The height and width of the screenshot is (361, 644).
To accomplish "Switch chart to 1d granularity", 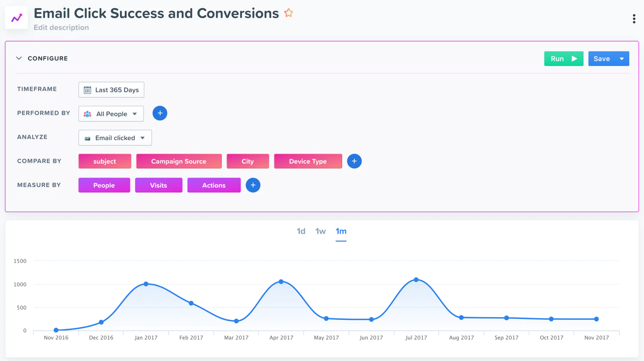I will pyautogui.click(x=301, y=231).
